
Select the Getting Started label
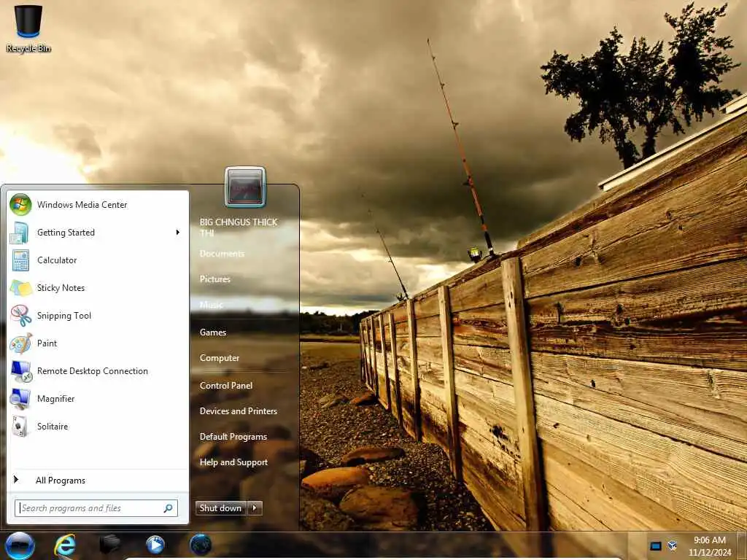tap(66, 233)
